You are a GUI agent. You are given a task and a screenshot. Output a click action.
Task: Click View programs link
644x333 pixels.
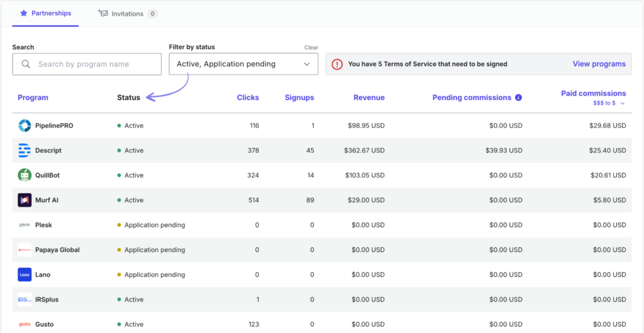click(599, 64)
